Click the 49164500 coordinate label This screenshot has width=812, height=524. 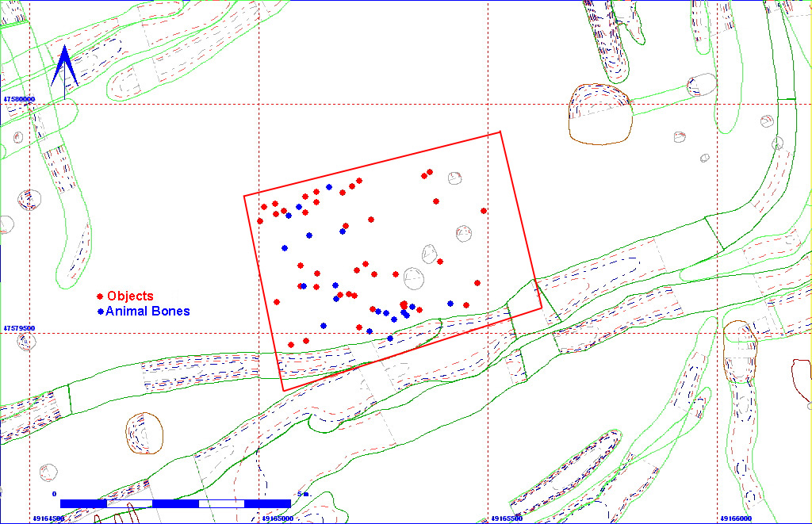(x=48, y=518)
